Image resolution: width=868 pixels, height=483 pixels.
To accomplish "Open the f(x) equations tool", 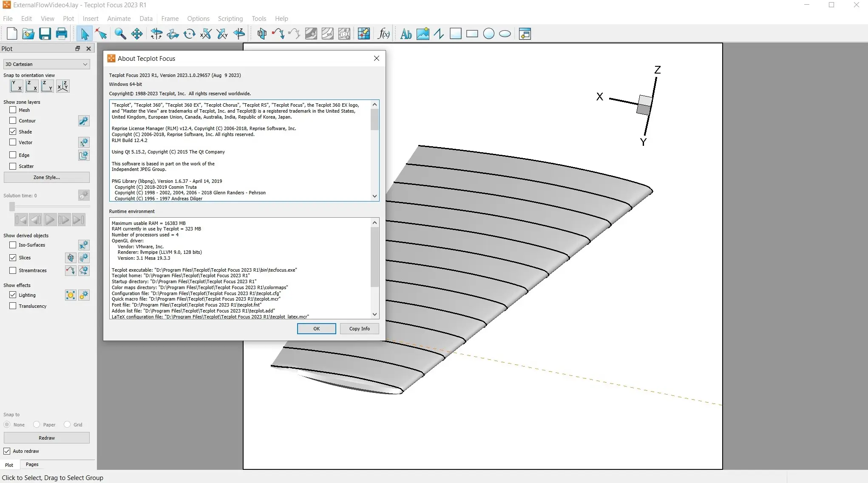I will tap(383, 34).
